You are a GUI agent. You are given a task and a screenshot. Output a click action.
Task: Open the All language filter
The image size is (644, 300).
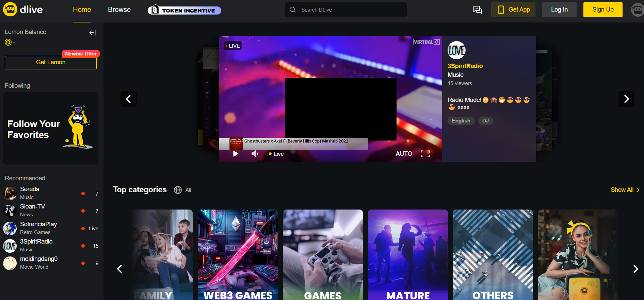coord(182,190)
